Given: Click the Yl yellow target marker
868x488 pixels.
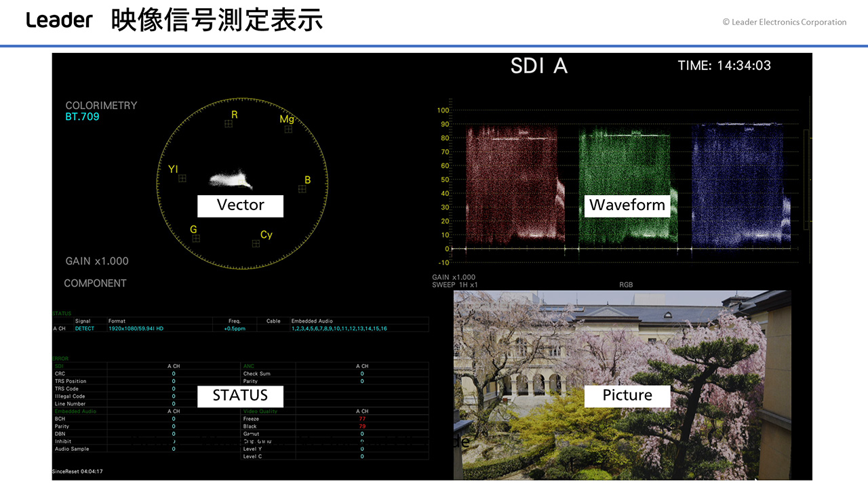Looking at the screenshot, I should pos(182,178).
